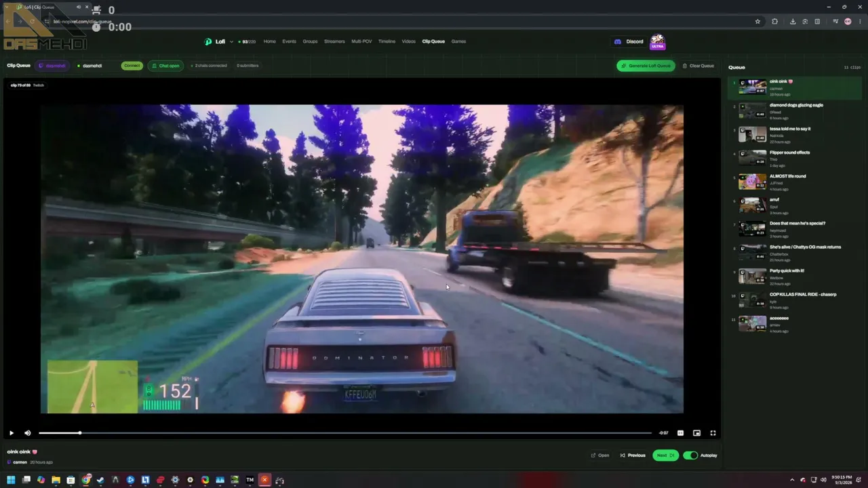Open picture-in-picture mode
This screenshot has height=488, width=868.
click(x=696, y=433)
